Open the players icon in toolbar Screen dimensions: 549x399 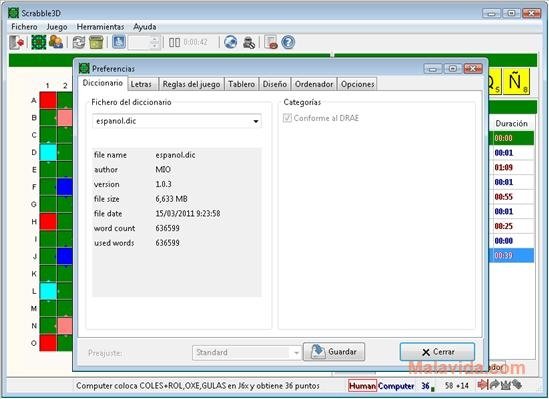[56, 42]
